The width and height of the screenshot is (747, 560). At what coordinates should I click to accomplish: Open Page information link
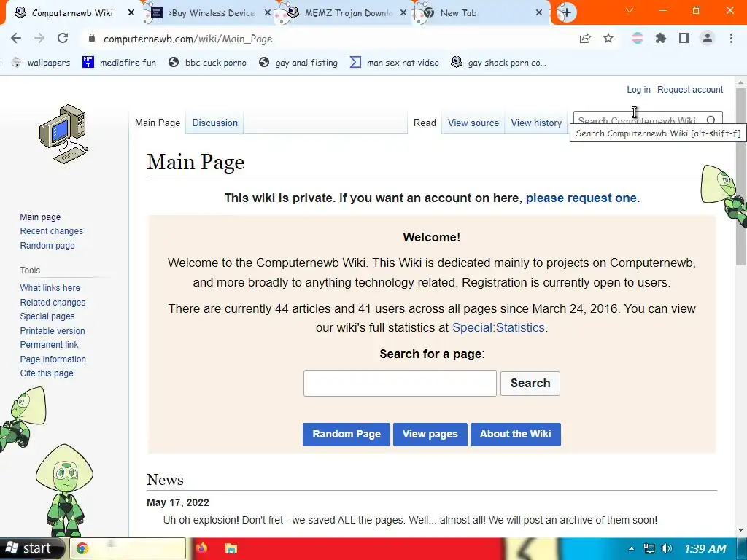[53, 359]
